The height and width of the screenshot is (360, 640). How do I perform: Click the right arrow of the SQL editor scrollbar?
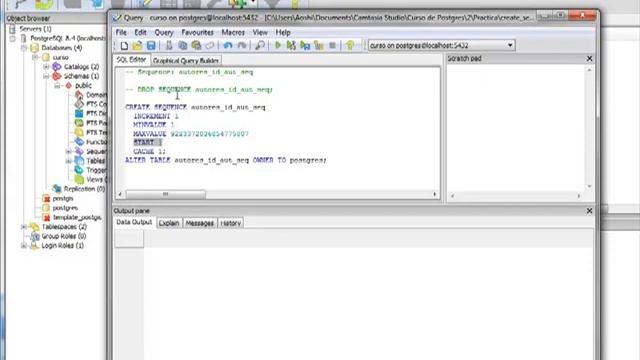[x=435, y=194]
